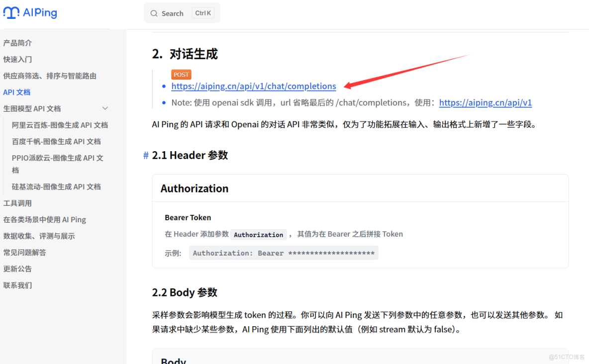Open the 快速入门 sidebar entry
This screenshot has width=589, height=364.
[18, 59]
